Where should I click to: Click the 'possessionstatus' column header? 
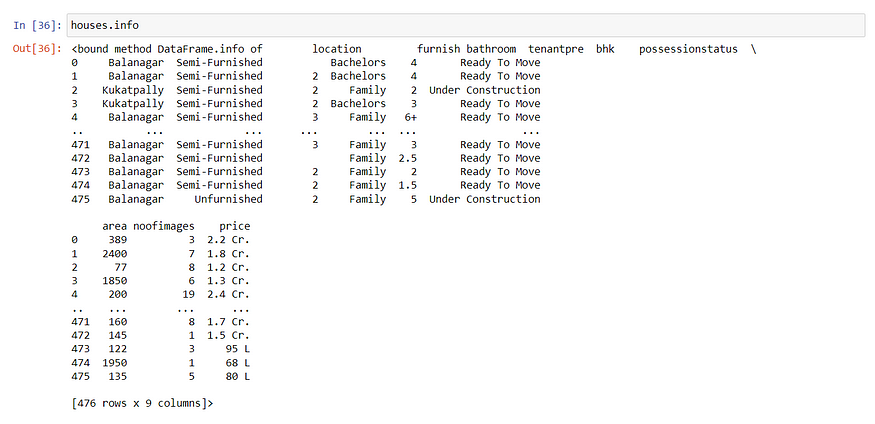[x=688, y=49]
